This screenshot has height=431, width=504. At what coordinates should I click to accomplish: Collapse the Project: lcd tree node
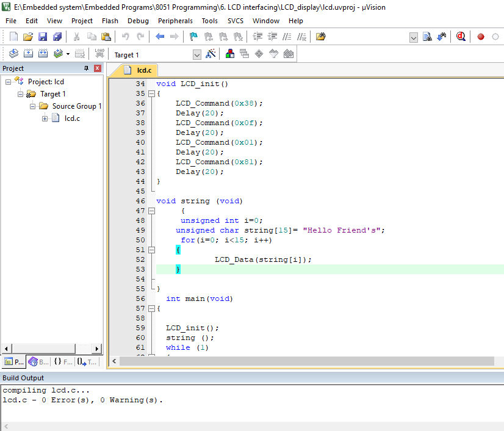(x=8, y=82)
